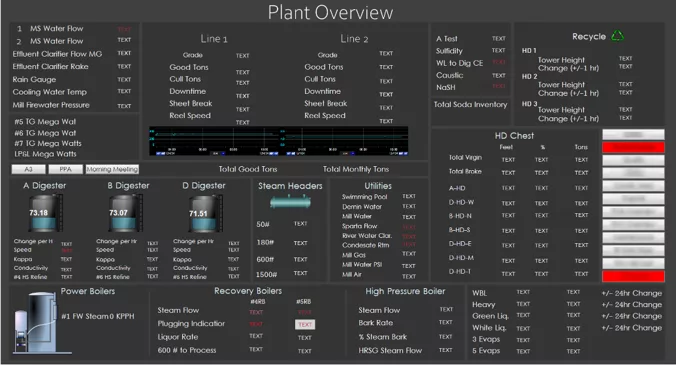Viewport: 676px width, 365px height.
Task: Click the Total Good Tons label
Action: [x=248, y=169]
